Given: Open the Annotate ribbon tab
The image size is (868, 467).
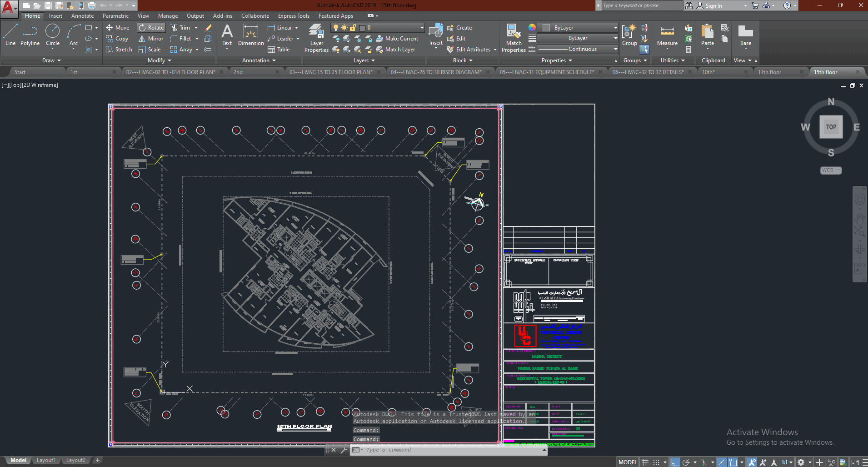Looking at the screenshot, I should 82,16.
